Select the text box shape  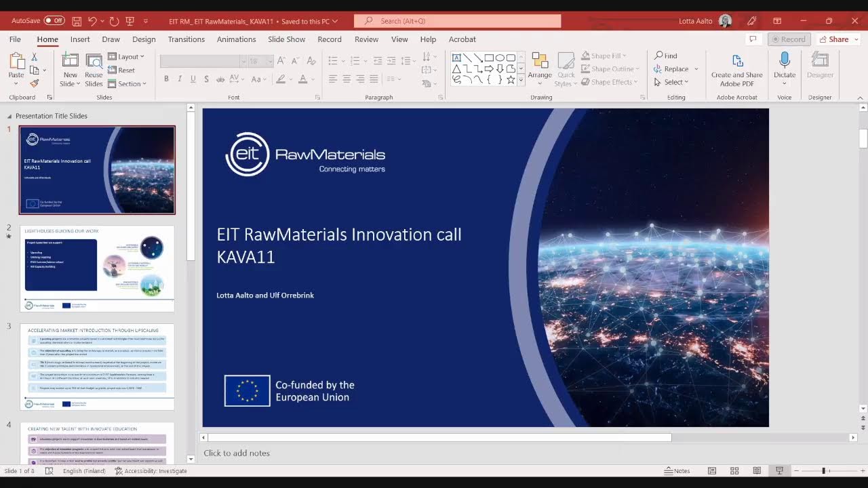(x=457, y=58)
